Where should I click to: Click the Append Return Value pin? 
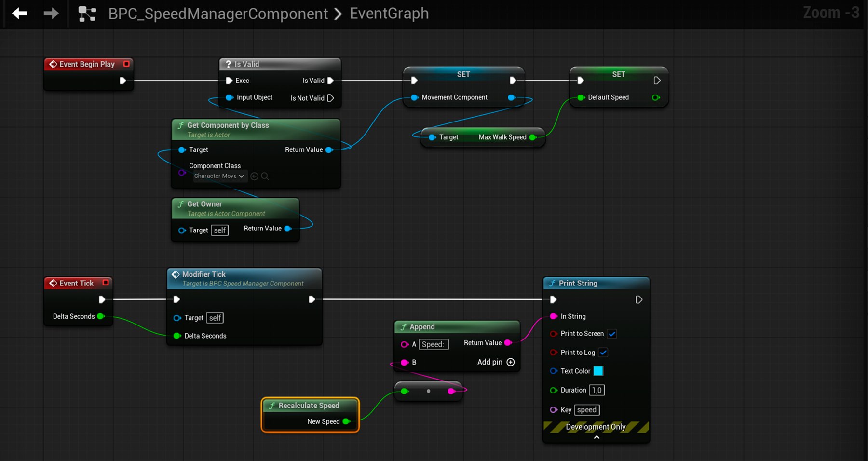tap(508, 343)
